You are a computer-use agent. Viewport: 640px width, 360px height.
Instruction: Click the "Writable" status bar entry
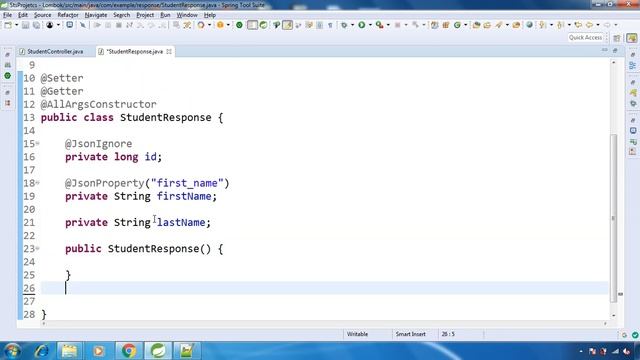click(x=357, y=334)
